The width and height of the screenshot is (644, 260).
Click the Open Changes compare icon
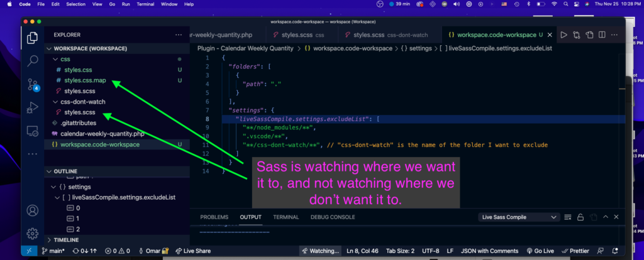point(577,35)
